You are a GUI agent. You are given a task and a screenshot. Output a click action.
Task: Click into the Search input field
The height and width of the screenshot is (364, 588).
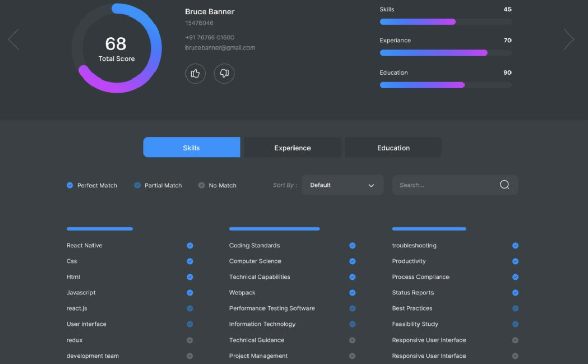pos(446,185)
